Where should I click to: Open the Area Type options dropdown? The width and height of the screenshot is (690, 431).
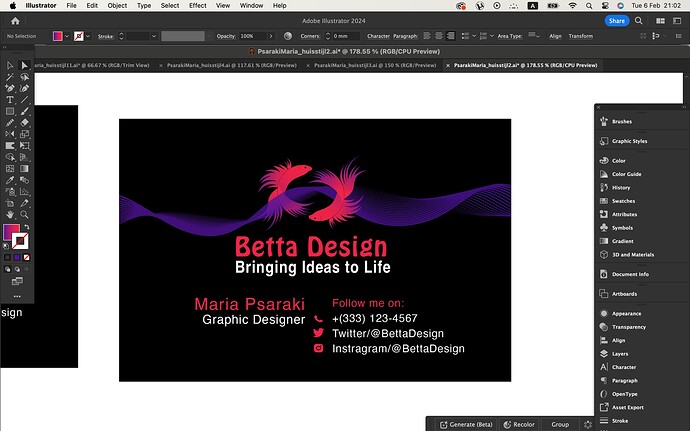[537, 36]
